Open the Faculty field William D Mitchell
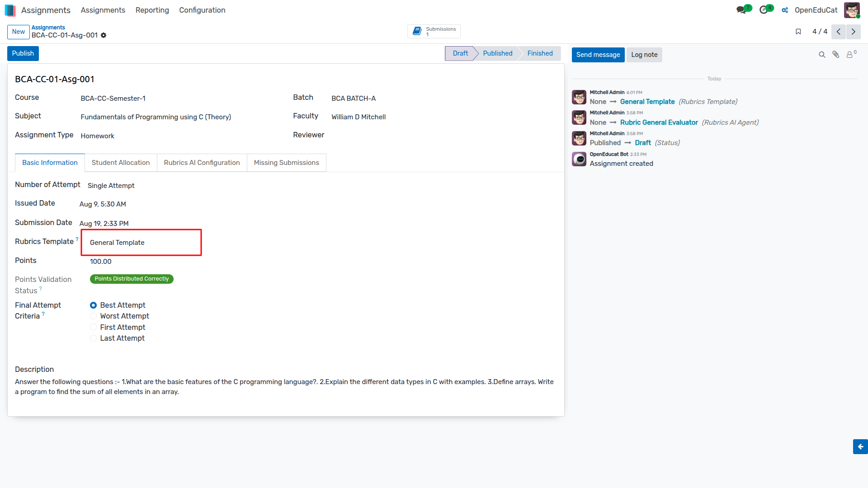868x488 pixels. click(359, 117)
